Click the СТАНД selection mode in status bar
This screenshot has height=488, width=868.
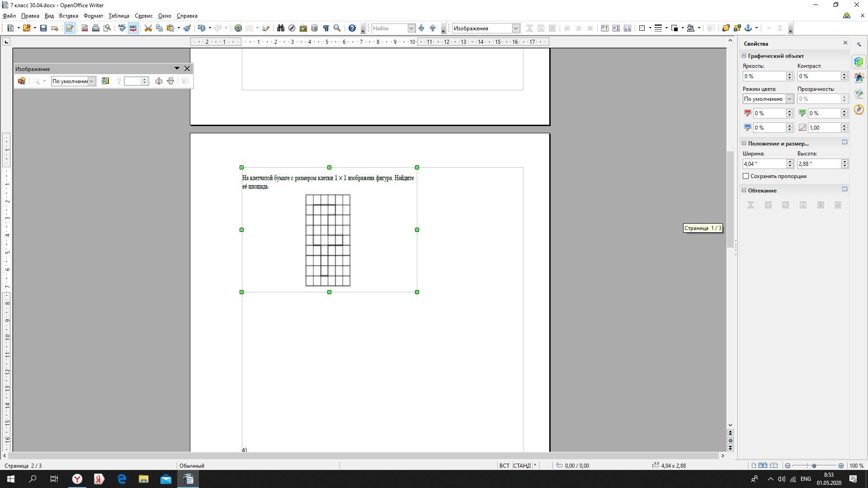pos(522,465)
